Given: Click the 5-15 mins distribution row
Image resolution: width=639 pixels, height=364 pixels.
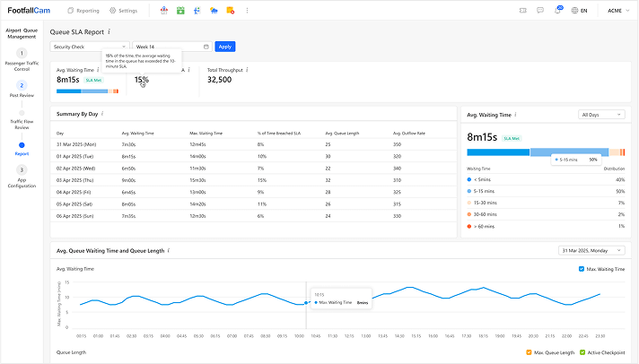Looking at the screenshot, I should tap(546, 191).
